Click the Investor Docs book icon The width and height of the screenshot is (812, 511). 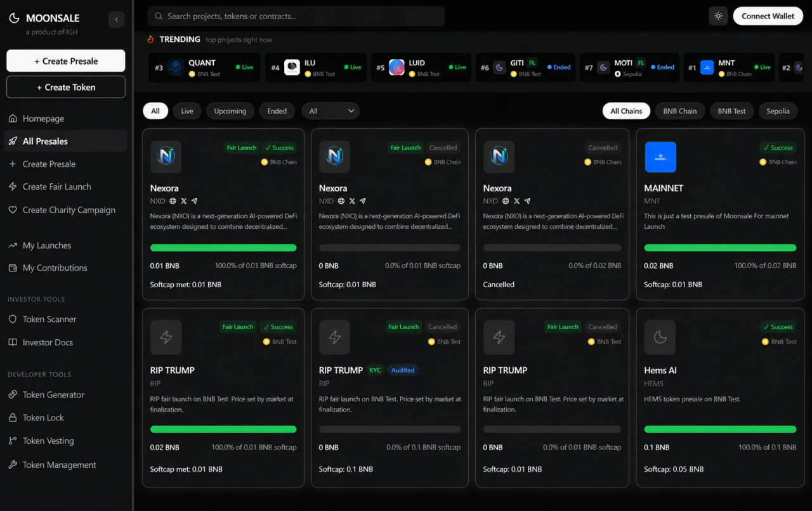click(x=13, y=342)
